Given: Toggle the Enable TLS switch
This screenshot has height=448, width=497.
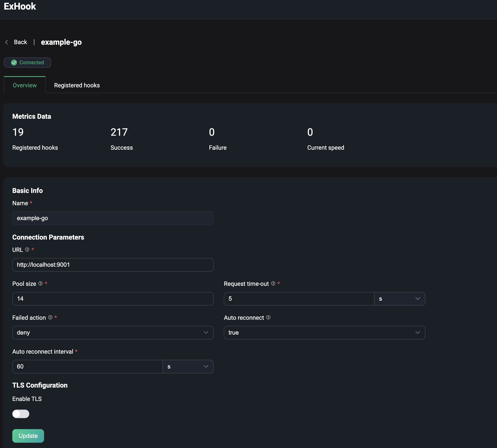Looking at the screenshot, I should point(21,414).
